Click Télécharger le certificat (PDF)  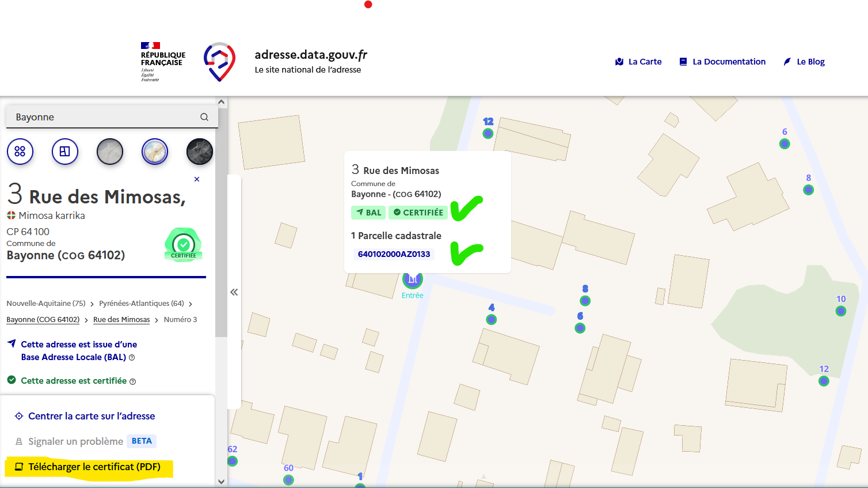coord(94,467)
